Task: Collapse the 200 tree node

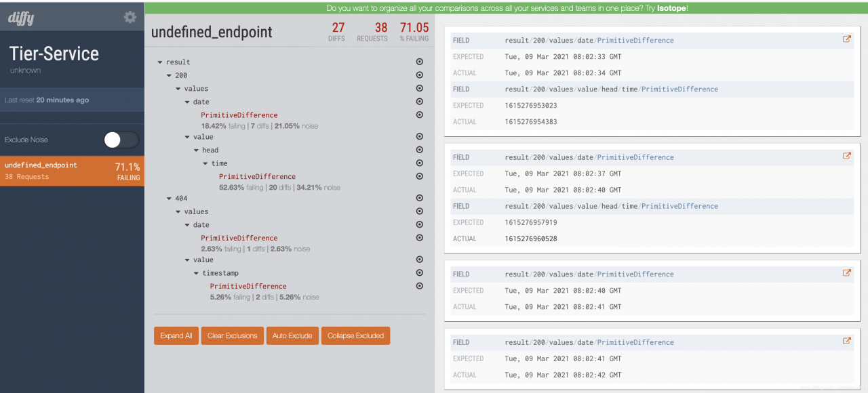Action: (x=169, y=76)
